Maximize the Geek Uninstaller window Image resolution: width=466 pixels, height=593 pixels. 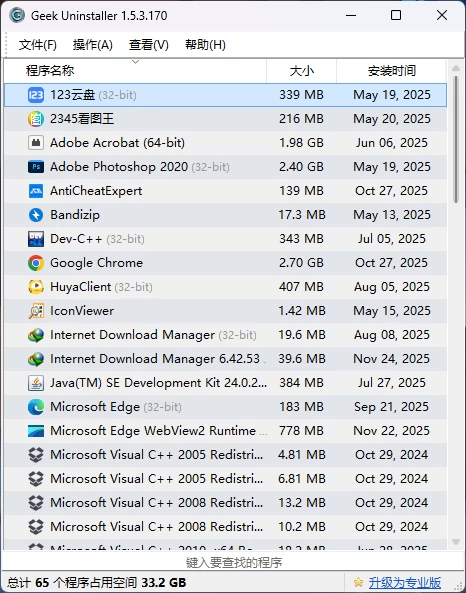tap(396, 16)
